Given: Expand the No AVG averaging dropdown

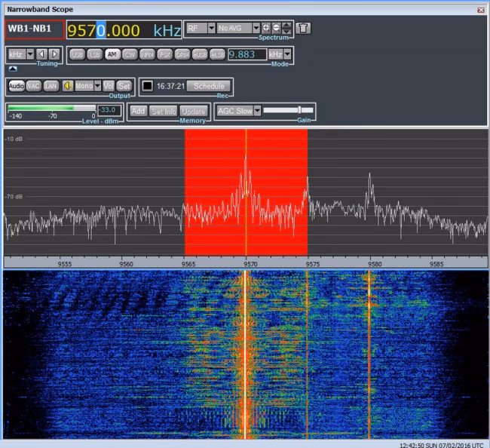Looking at the screenshot, I should tap(256, 28).
